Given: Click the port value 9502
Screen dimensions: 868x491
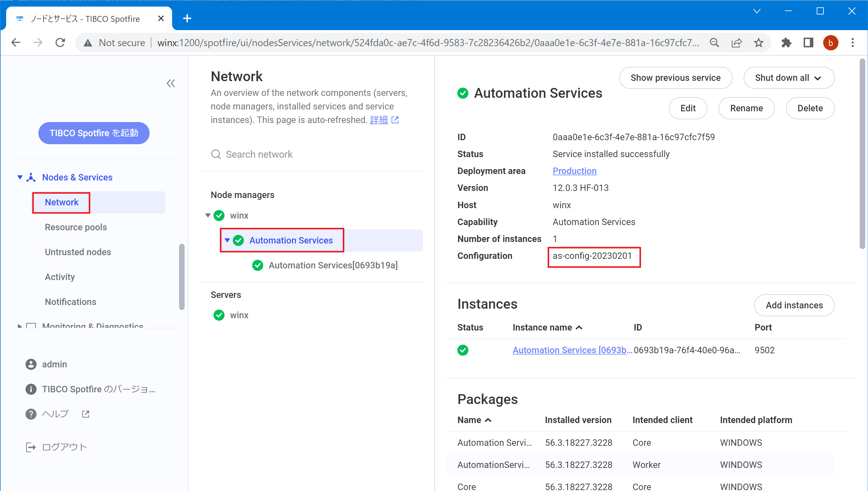Looking at the screenshot, I should pyautogui.click(x=764, y=350).
